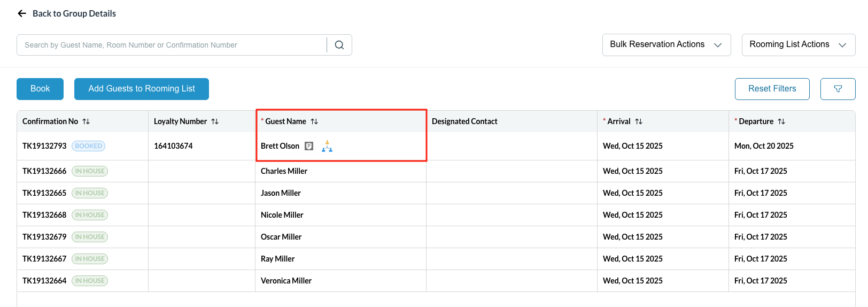
Task: Click the search magnifier icon
Action: (x=339, y=45)
